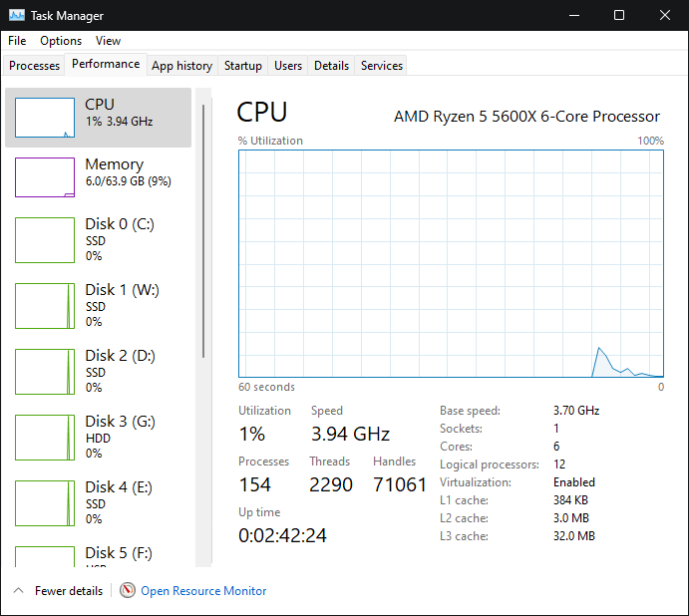Collapse view using Fewer details chevron
Viewport: 689px width, 616px height.
(19, 590)
